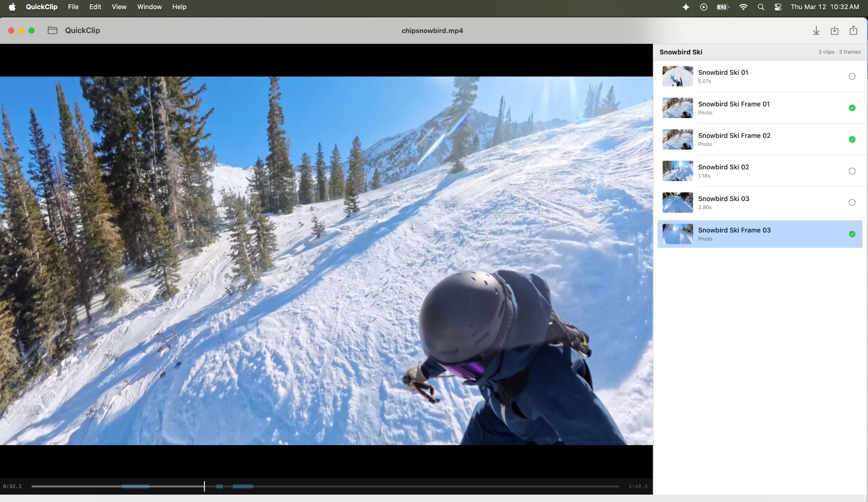Click the folder icon beside QuickClip title

[53, 30]
